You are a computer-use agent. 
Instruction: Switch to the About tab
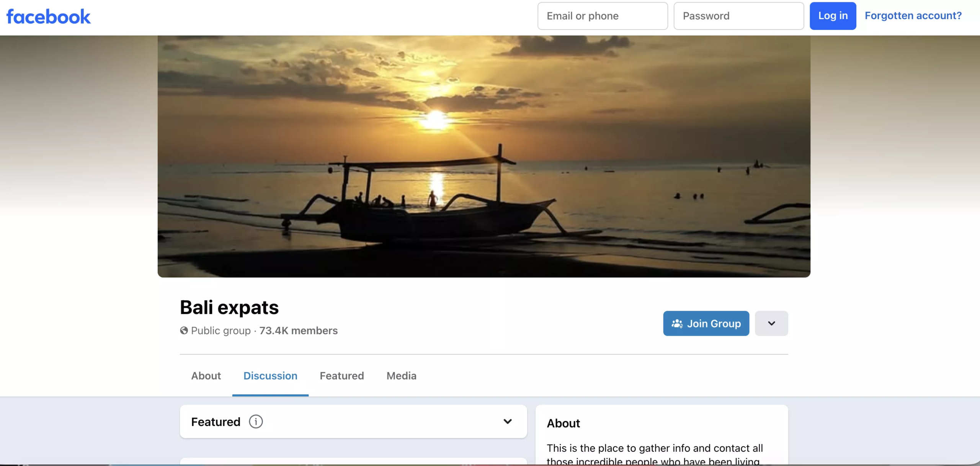[206, 376]
